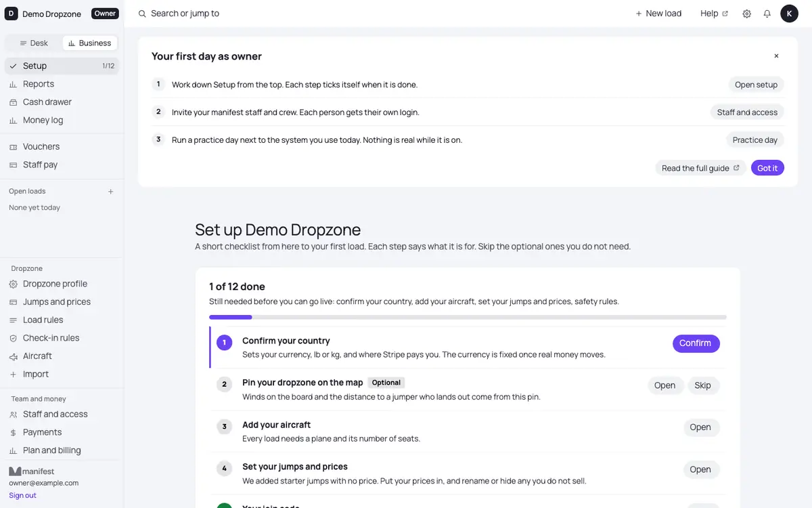The height and width of the screenshot is (508, 812).
Task: Click the manifest logo in the sidebar footer
Action: click(32, 471)
